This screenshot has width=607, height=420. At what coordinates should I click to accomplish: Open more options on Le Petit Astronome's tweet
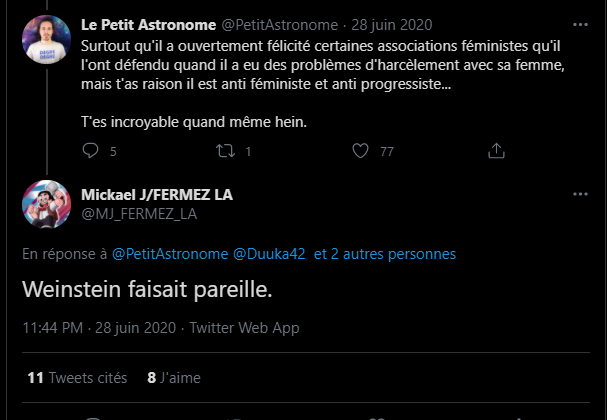tap(580, 24)
